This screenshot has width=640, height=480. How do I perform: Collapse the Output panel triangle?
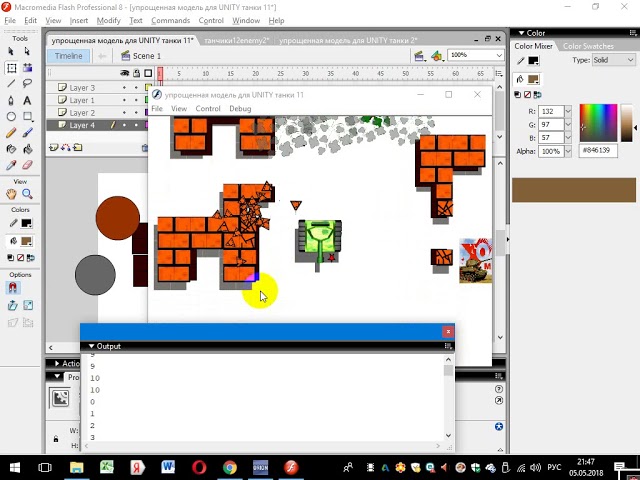pyautogui.click(x=91, y=346)
